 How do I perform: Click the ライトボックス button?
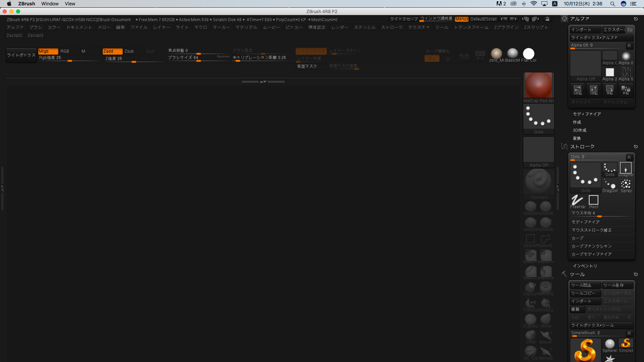pos(21,55)
